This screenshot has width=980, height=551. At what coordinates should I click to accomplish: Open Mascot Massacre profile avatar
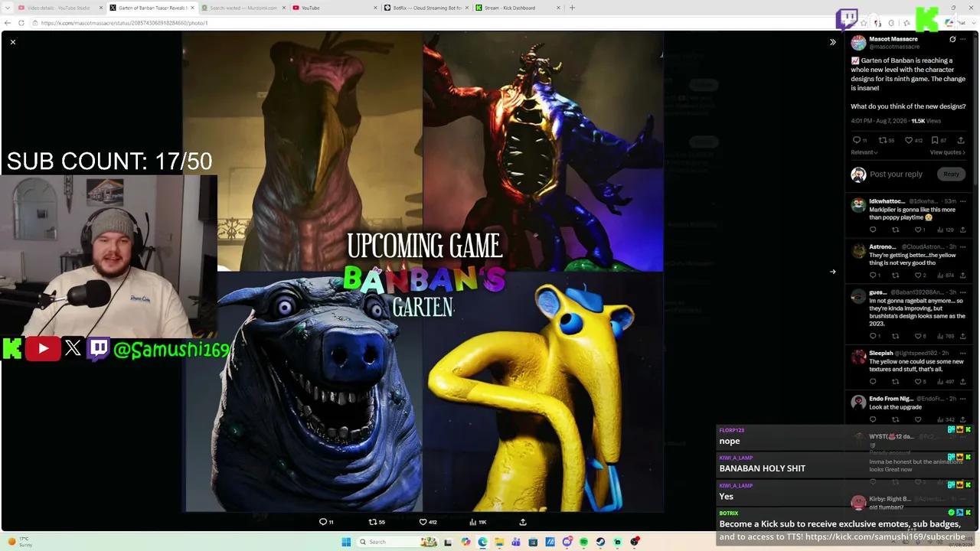tap(858, 43)
